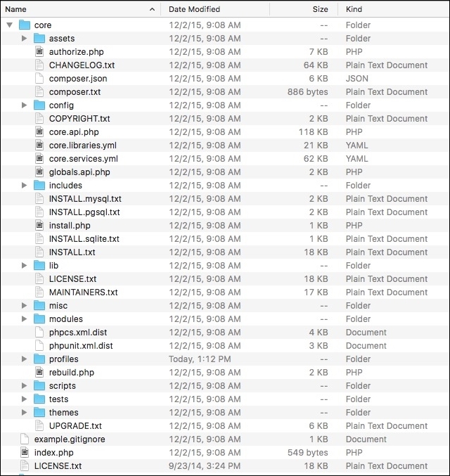Click the modules folder icon
The image size is (450, 476).
pyautogui.click(x=39, y=319)
